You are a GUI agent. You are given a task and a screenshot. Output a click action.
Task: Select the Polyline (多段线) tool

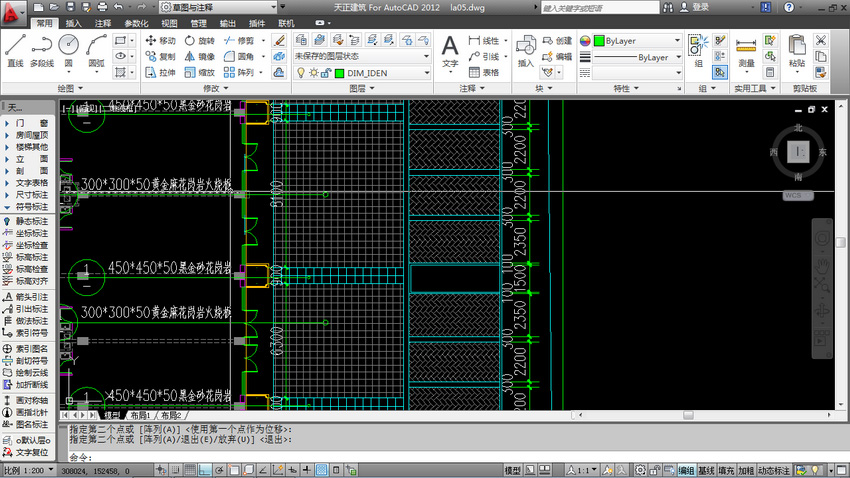click(x=42, y=50)
